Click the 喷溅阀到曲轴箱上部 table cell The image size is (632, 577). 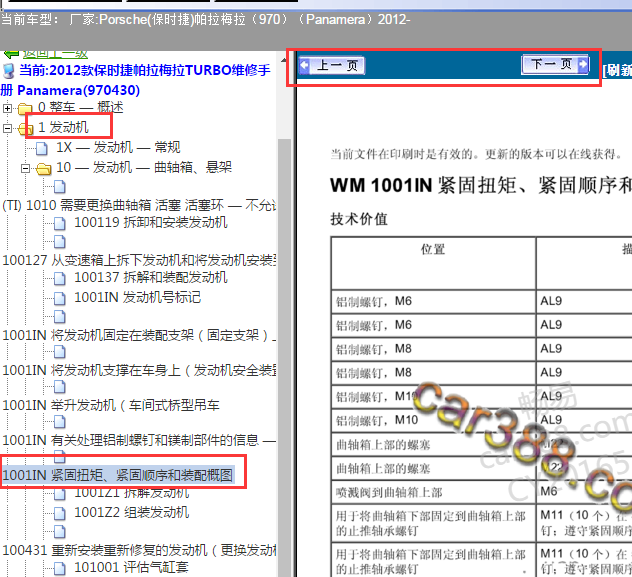pos(433,492)
